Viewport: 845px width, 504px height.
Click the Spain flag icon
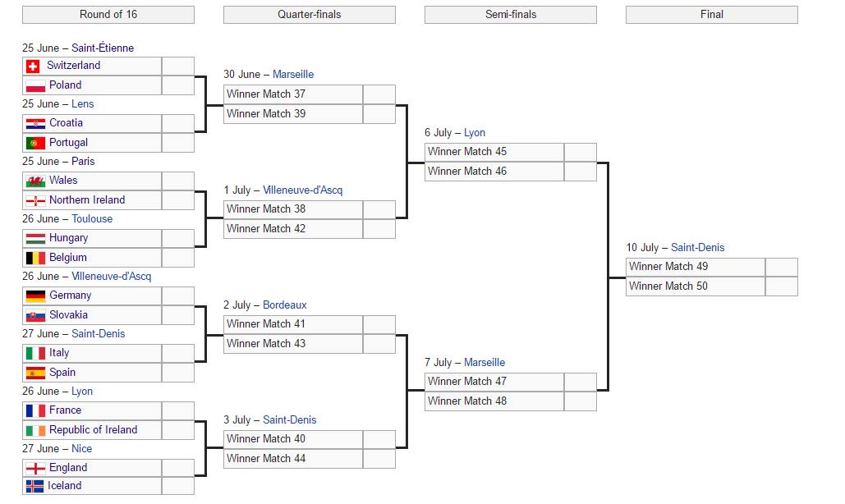coord(35,373)
